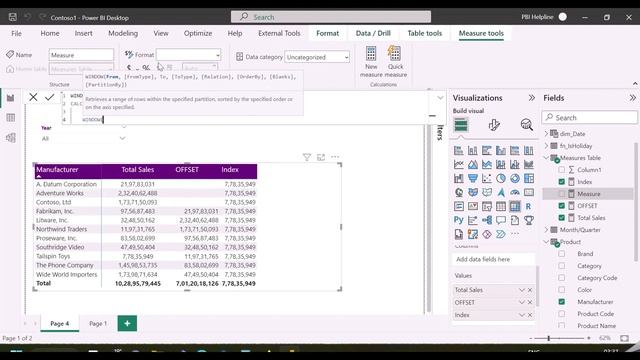Check the Brand field checkbox
This screenshot has height=360, width=640.
click(x=562, y=253)
